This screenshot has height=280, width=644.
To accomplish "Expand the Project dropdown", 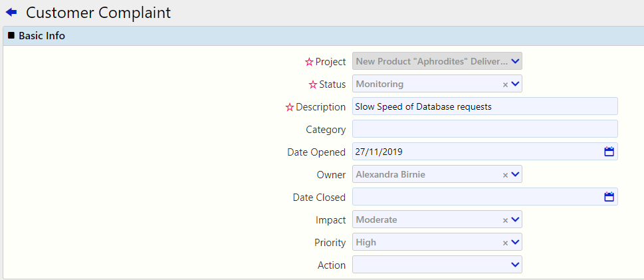I will coord(516,62).
